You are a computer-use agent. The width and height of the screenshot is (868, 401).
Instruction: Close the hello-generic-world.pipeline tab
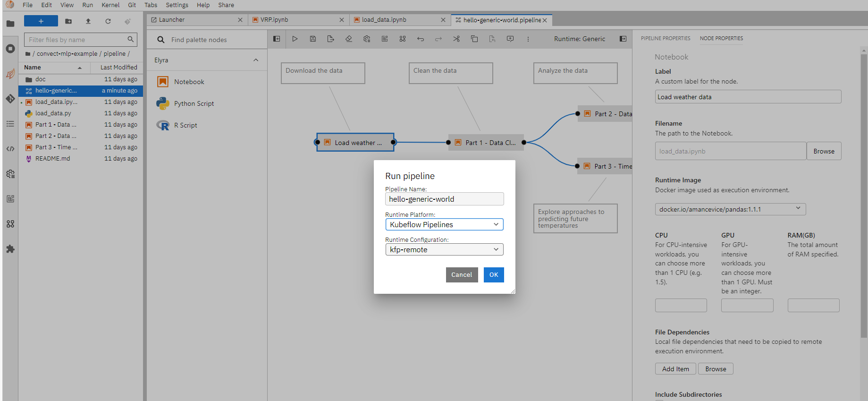(x=545, y=20)
